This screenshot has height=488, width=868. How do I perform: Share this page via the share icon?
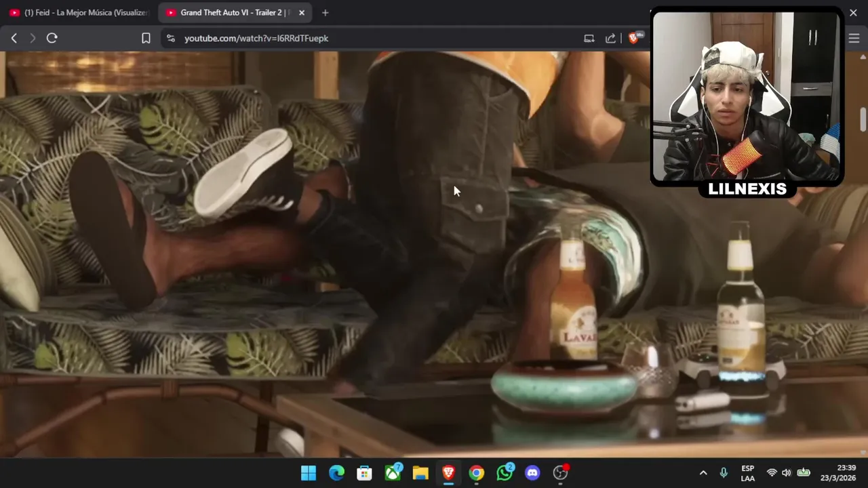(x=611, y=39)
